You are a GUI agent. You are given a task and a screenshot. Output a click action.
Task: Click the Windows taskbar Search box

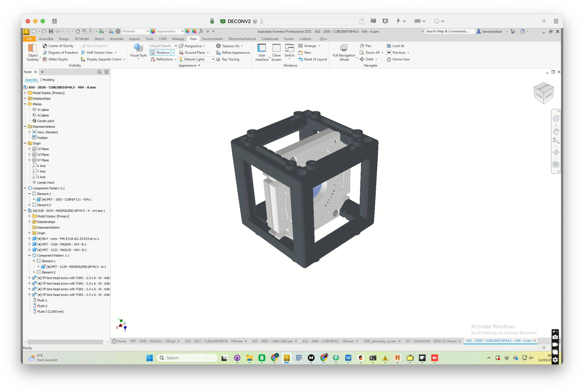(x=187, y=358)
